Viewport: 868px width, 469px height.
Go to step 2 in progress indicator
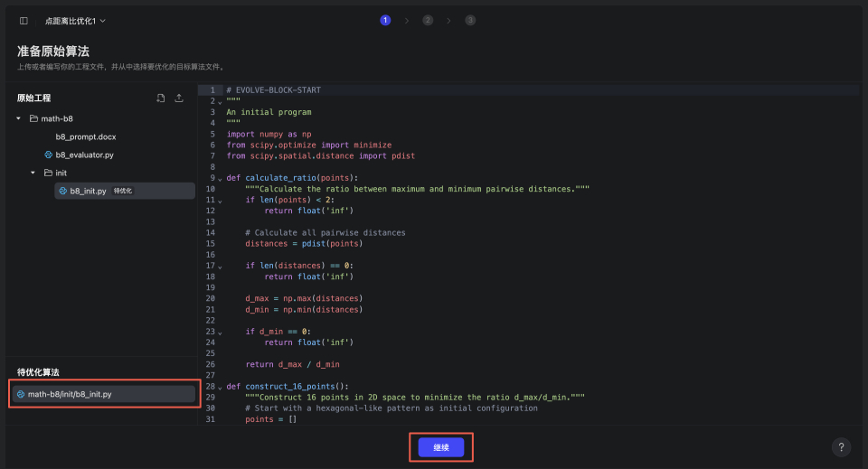(428, 20)
